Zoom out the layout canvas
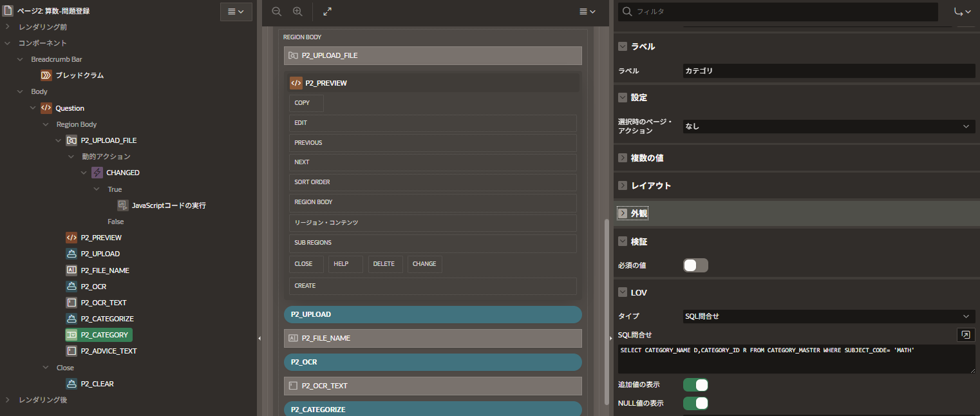Viewport: 980px width, 416px height. click(277, 12)
